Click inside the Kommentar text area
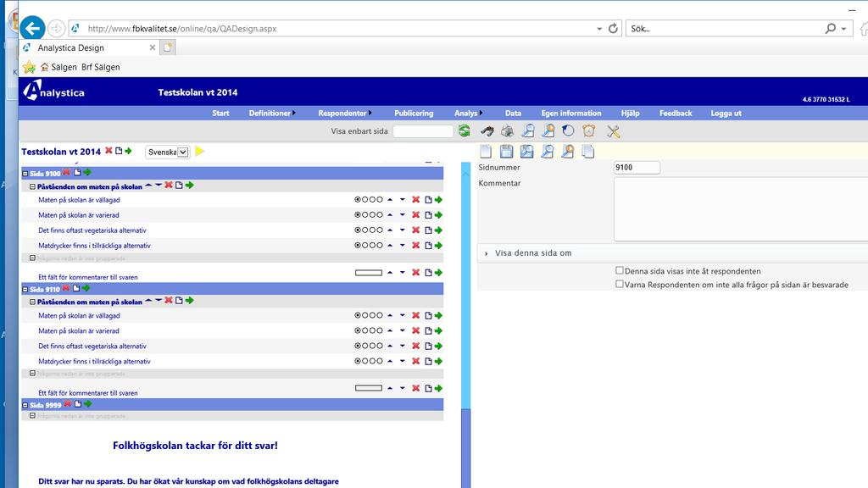This screenshot has width=868, height=488. click(x=741, y=209)
